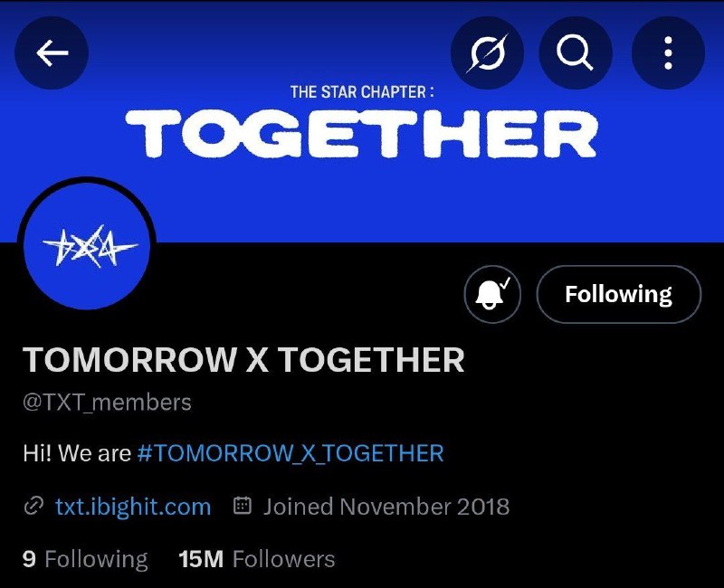
Task: Click the large TOGETHER banner title
Action: point(361,134)
